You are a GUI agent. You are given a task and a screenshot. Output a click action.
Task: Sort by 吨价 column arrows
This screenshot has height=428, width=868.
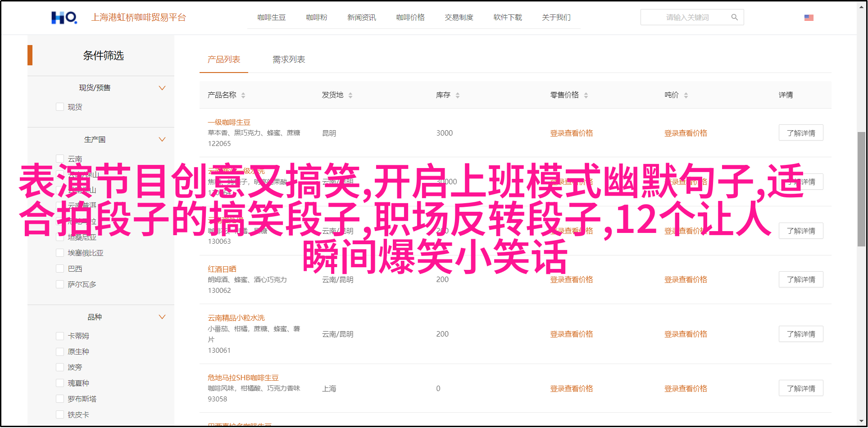pyautogui.click(x=686, y=96)
